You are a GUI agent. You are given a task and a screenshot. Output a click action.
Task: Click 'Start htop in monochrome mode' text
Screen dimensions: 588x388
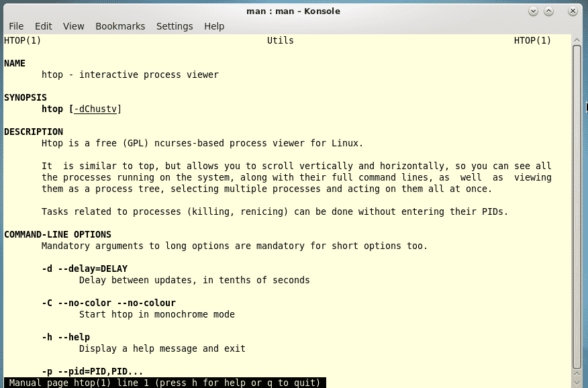click(x=157, y=314)
